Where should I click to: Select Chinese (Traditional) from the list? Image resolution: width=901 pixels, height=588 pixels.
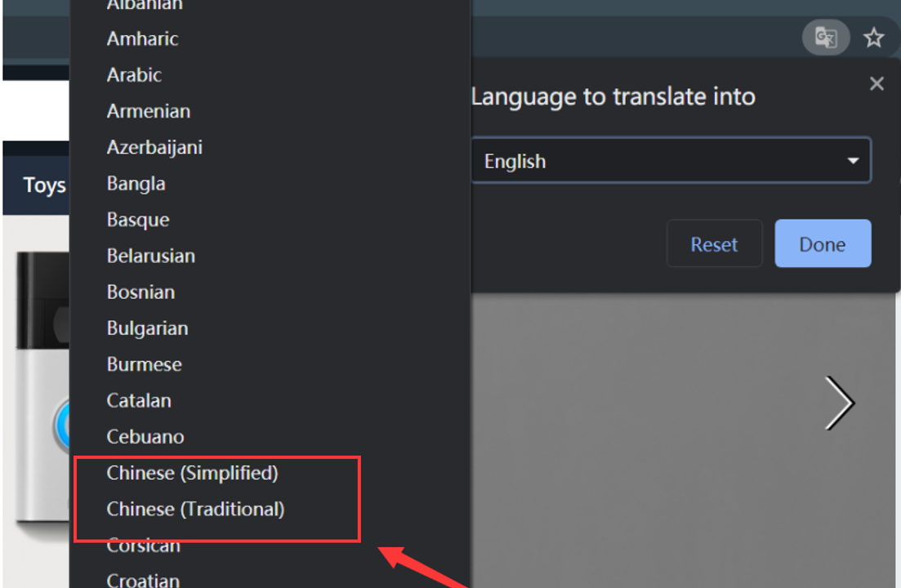pos(195,509)
